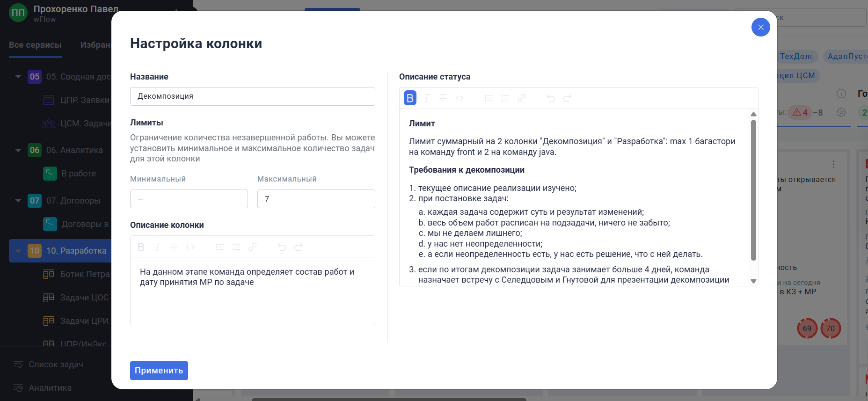
Task: Open Список задач in sidebar
Action: 56,365
